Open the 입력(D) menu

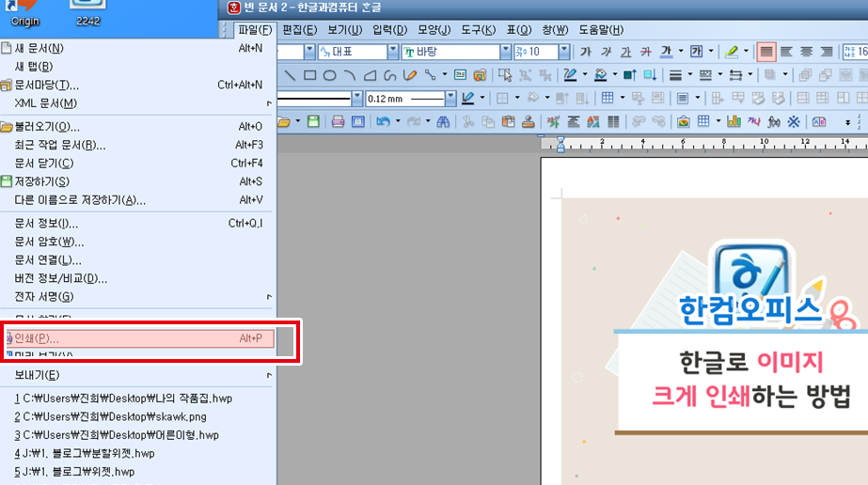pyautogui.click(x=389, y=30)
